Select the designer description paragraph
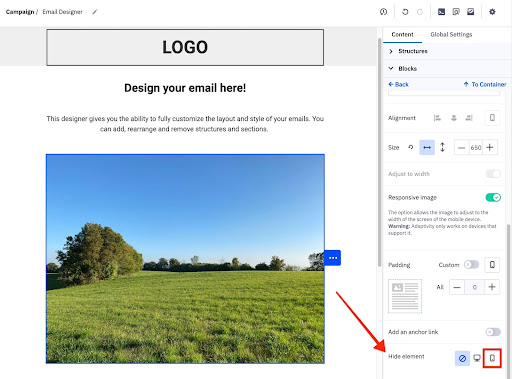The image size is (512, 379). click(x=185, y=124)
